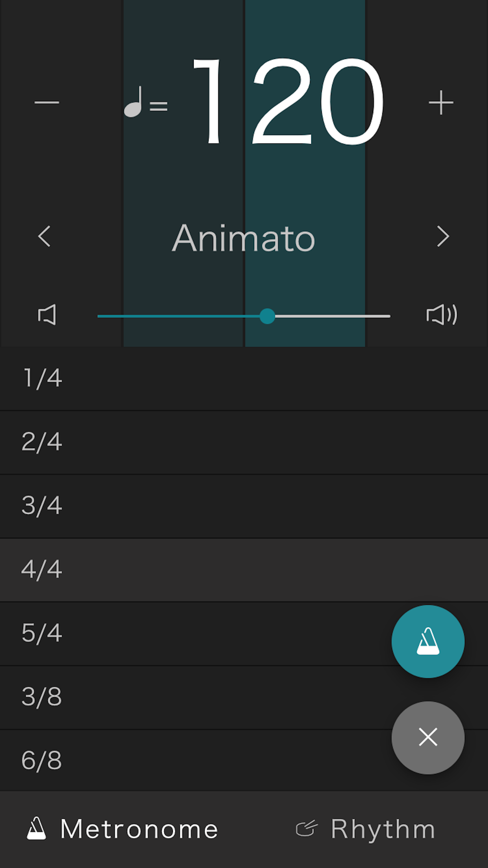Image resolution: width=488 pixels, height=868 pixels.
Task: Select the 2/4 time signature
Action: click(x=42, y=442)
